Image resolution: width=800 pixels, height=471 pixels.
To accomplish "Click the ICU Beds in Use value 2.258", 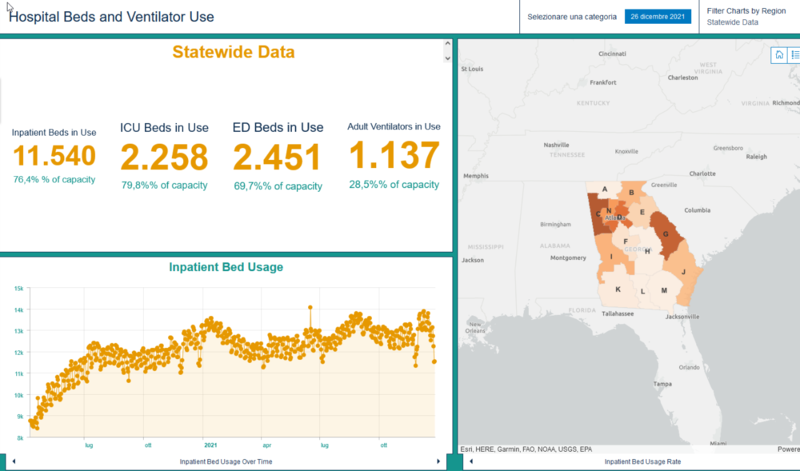I will pyautogui.click(x=164, y=157).
